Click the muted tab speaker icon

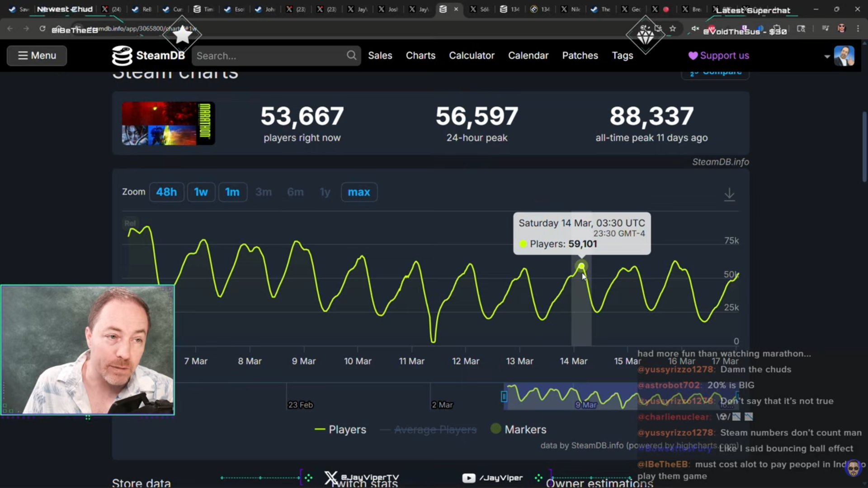click(x=695, y=28)
